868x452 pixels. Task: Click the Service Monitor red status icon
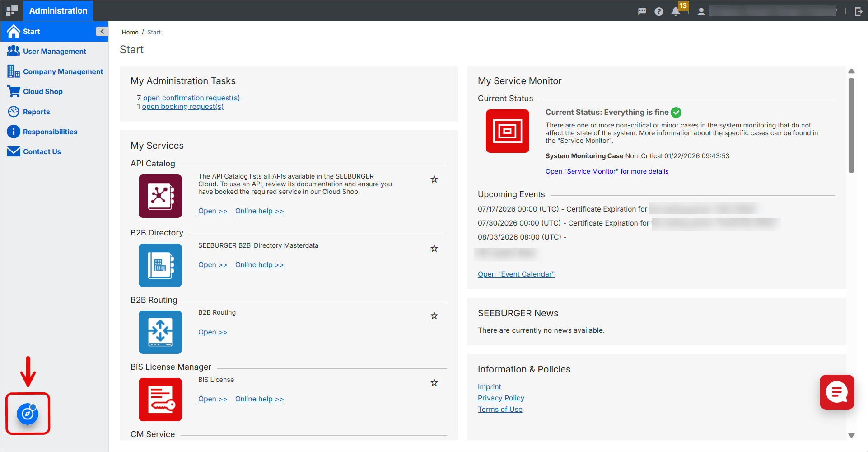[508, 131]
